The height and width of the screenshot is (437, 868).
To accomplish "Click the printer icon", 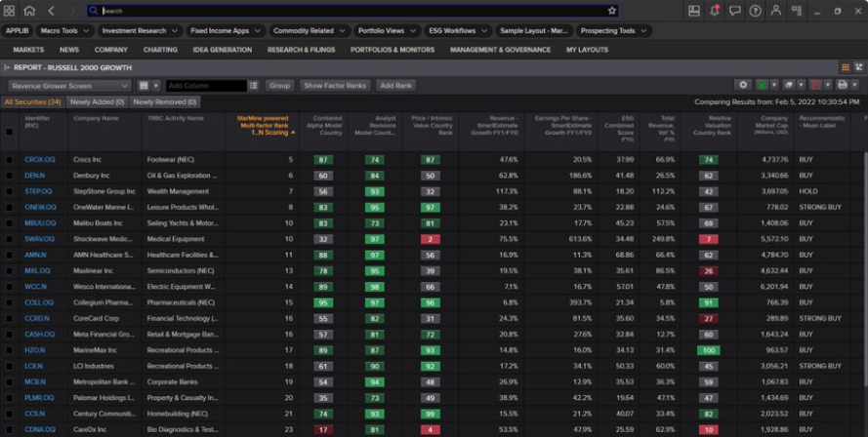I will 842,86.
